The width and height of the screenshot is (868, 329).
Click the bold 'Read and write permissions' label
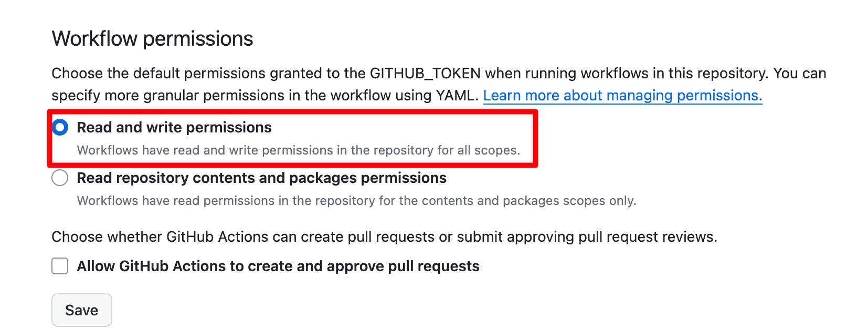174,127
